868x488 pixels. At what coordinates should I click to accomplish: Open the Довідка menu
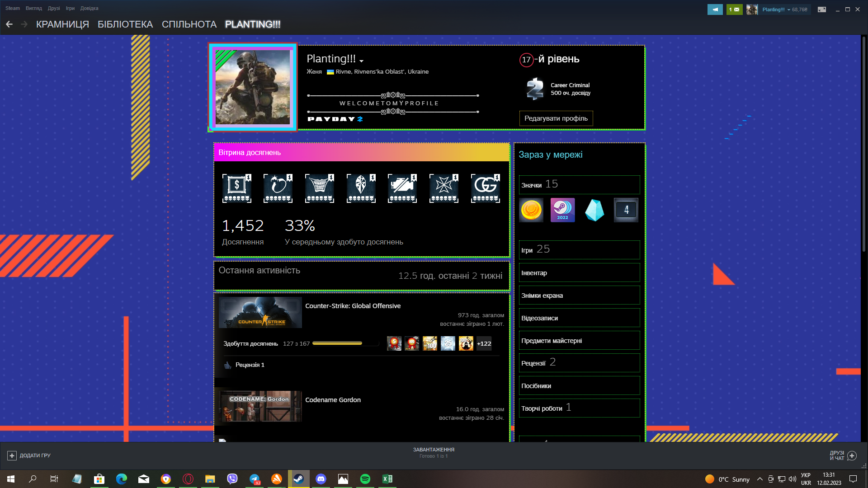click(x=89, y=8)
